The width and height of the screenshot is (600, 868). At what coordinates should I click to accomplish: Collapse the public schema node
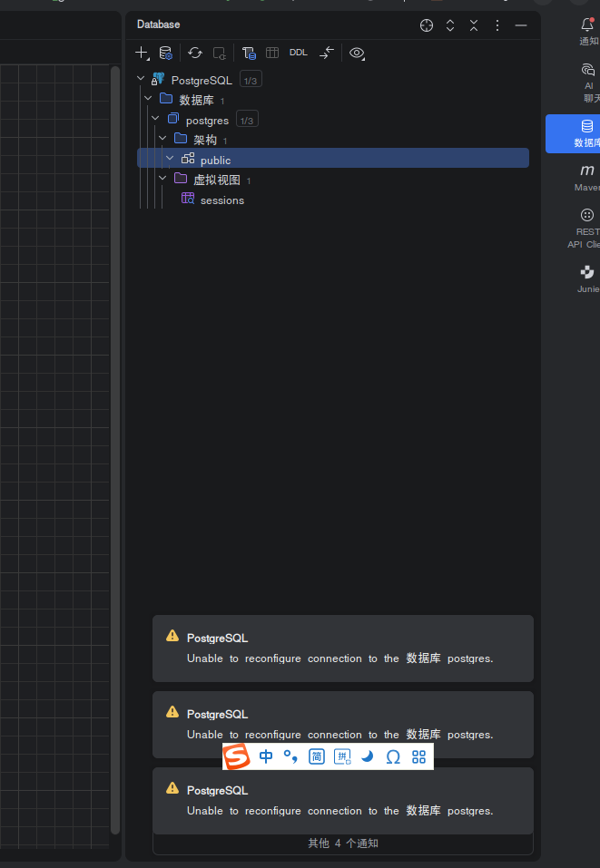[x=170, y=159]
